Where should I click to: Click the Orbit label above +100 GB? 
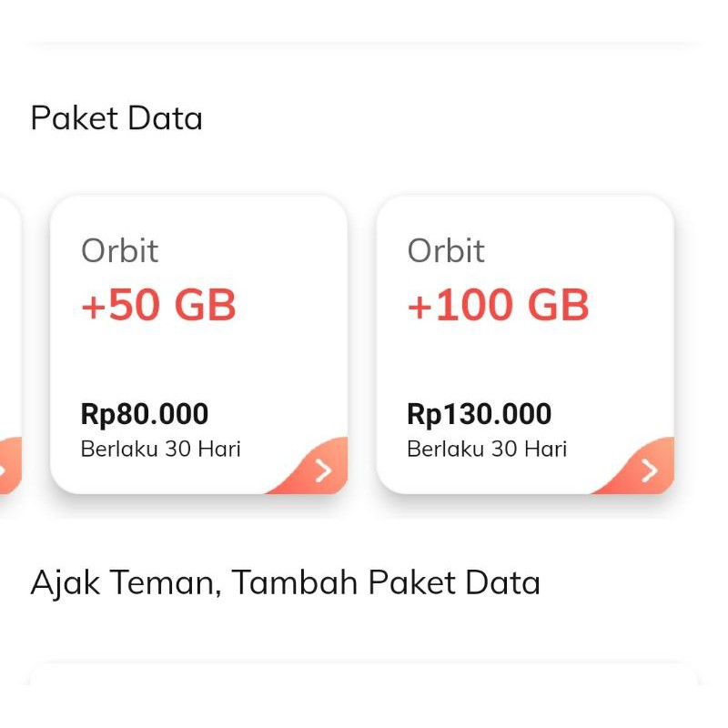[446, 251]
